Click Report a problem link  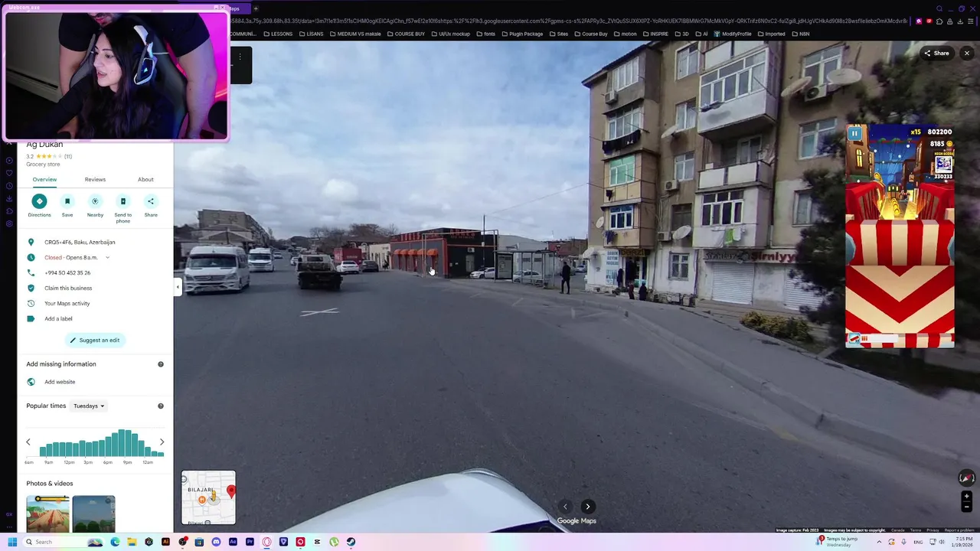pos(959,530)
